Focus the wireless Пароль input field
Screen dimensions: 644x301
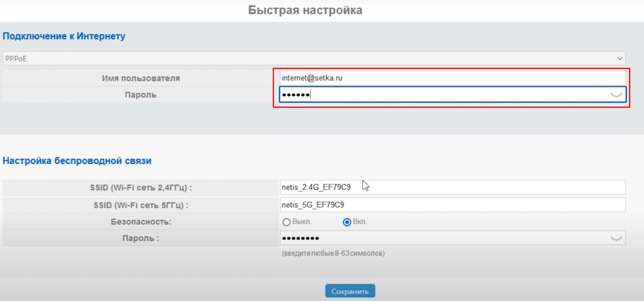click(x=453, y=238)
